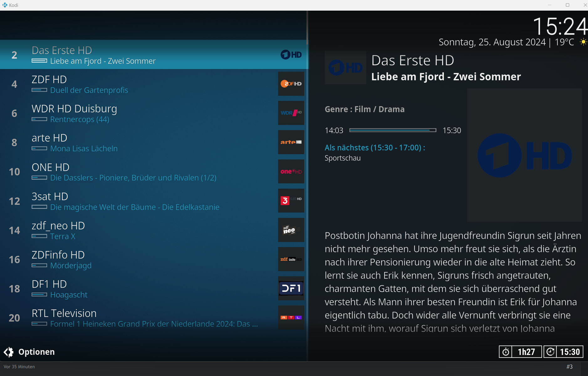
Task: Click the stopwatch duration icon beside 1h27
Action: [506, 352]
